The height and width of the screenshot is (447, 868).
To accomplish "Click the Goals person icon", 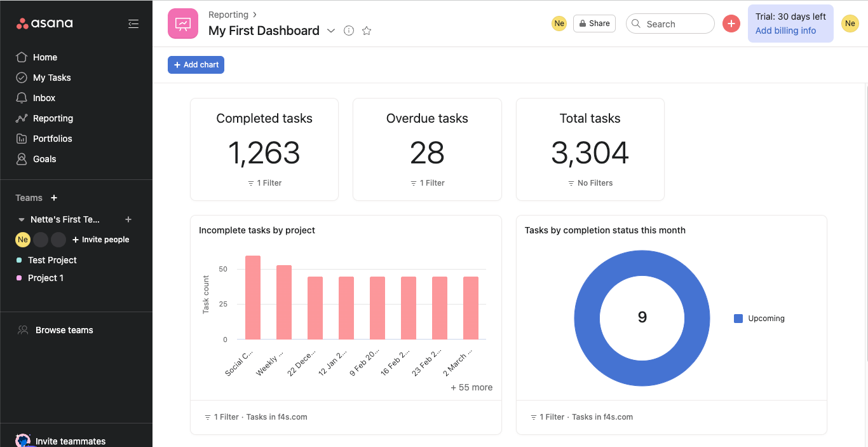I will click(22, 159).
